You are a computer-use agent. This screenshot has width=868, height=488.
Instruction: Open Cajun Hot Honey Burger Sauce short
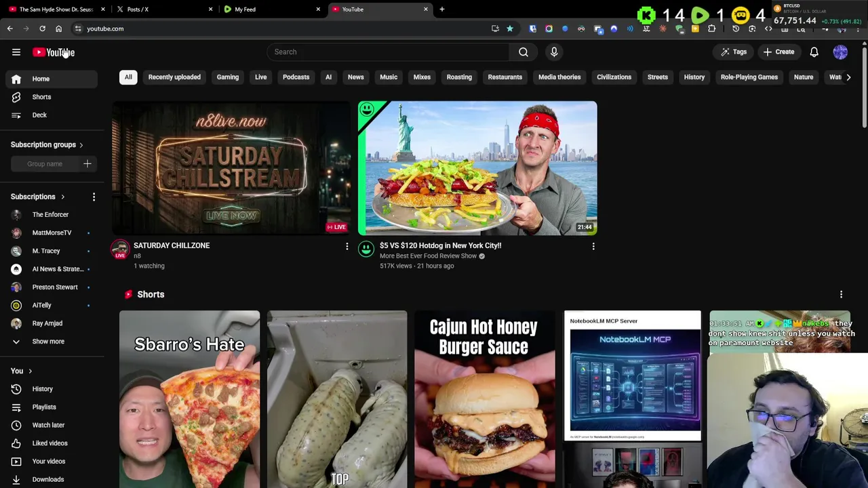coord(485,399)
